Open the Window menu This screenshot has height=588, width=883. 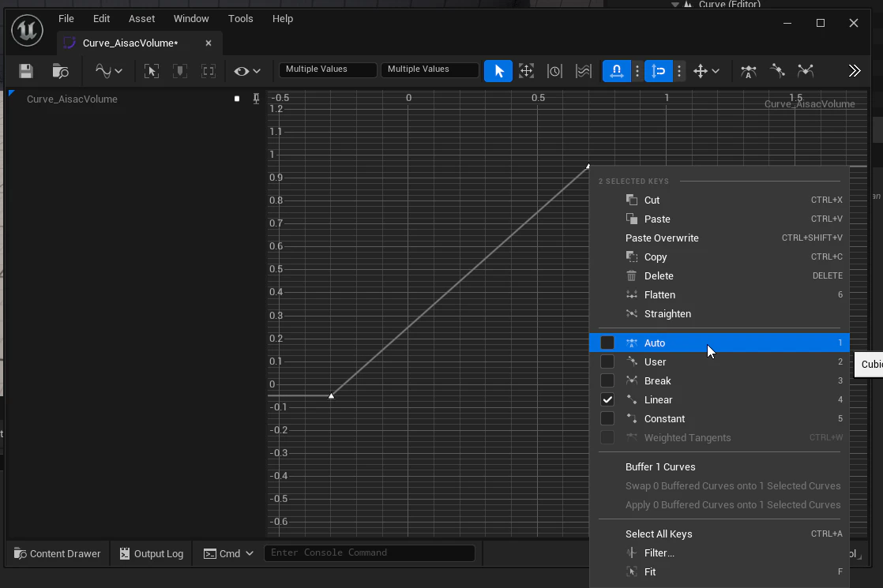191,19
